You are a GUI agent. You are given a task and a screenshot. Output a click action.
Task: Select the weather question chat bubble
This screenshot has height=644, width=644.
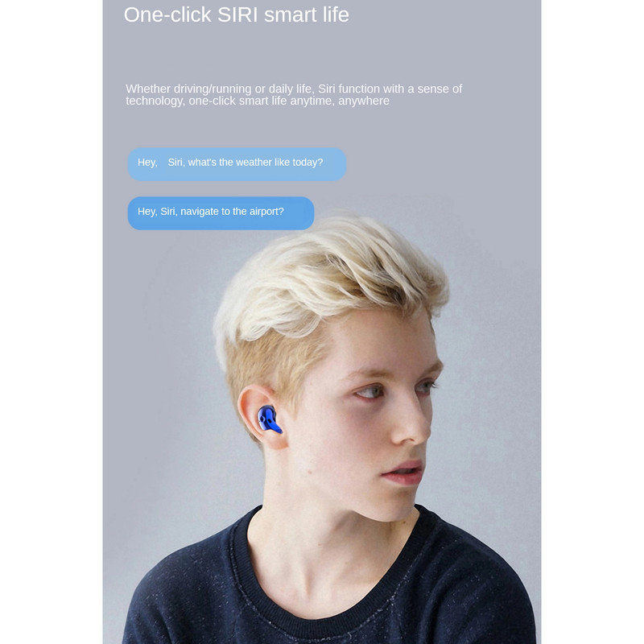237,164
